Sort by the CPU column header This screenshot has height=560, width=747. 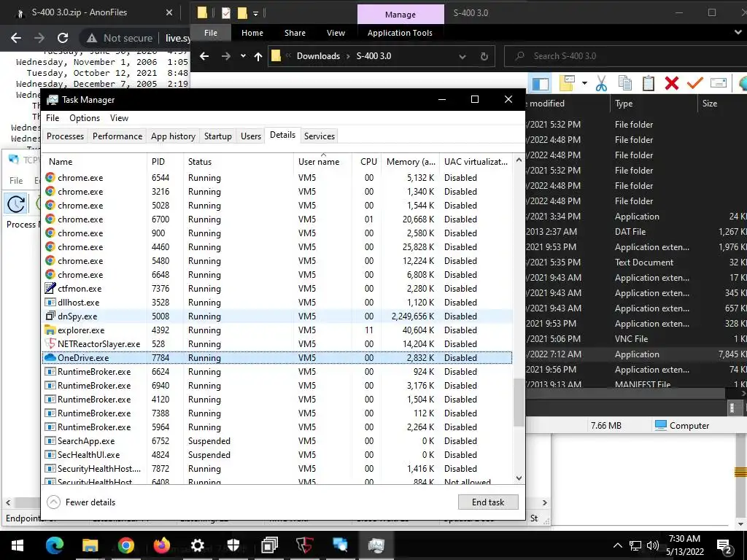click(368, 161)
